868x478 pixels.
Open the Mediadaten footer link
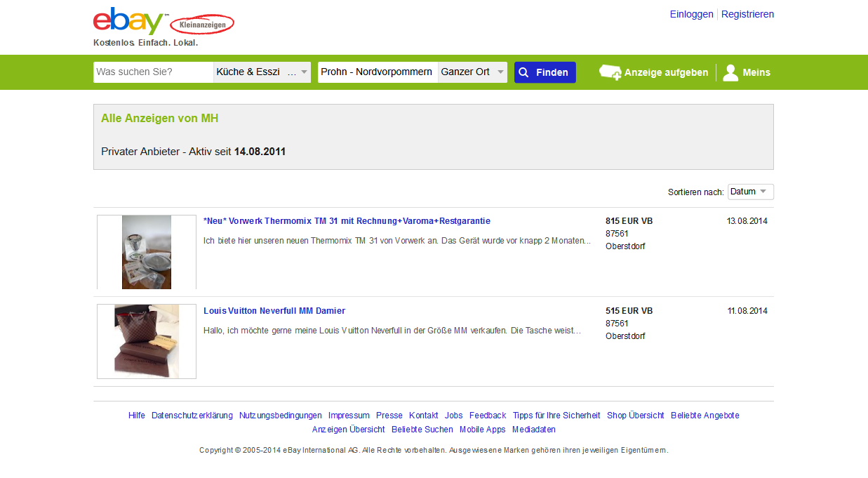pos(534,430)
